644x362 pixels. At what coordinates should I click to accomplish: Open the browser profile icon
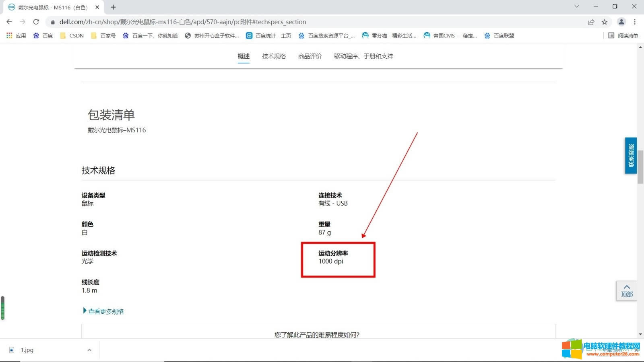click(x=621, y=22)
